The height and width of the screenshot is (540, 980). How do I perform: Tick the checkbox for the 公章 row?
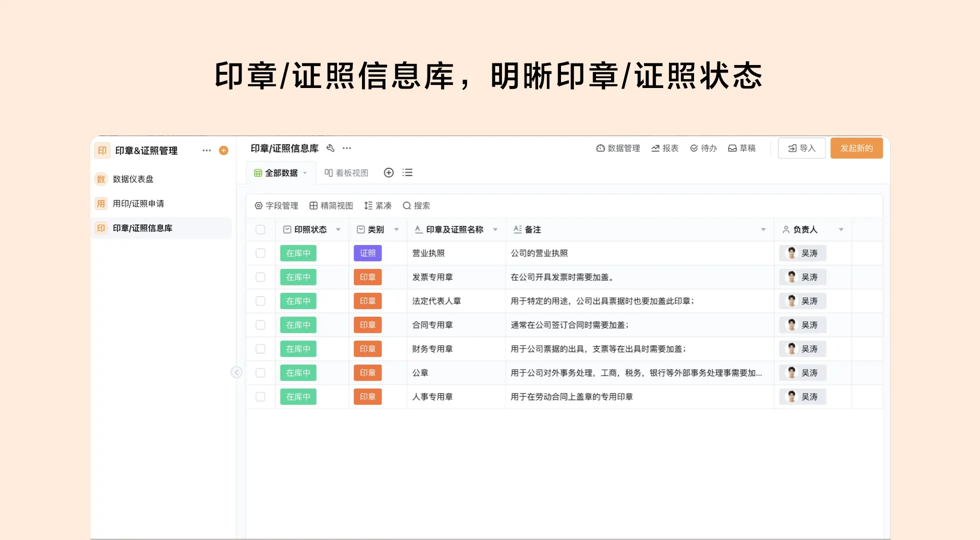point(260,372)
